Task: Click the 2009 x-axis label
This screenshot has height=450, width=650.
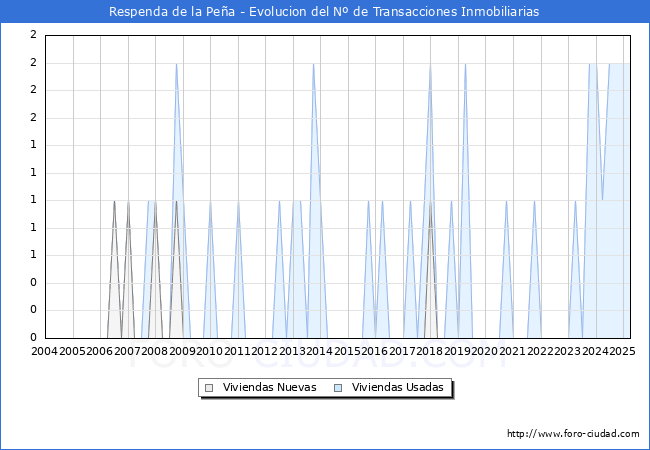Action: point(182,351)
